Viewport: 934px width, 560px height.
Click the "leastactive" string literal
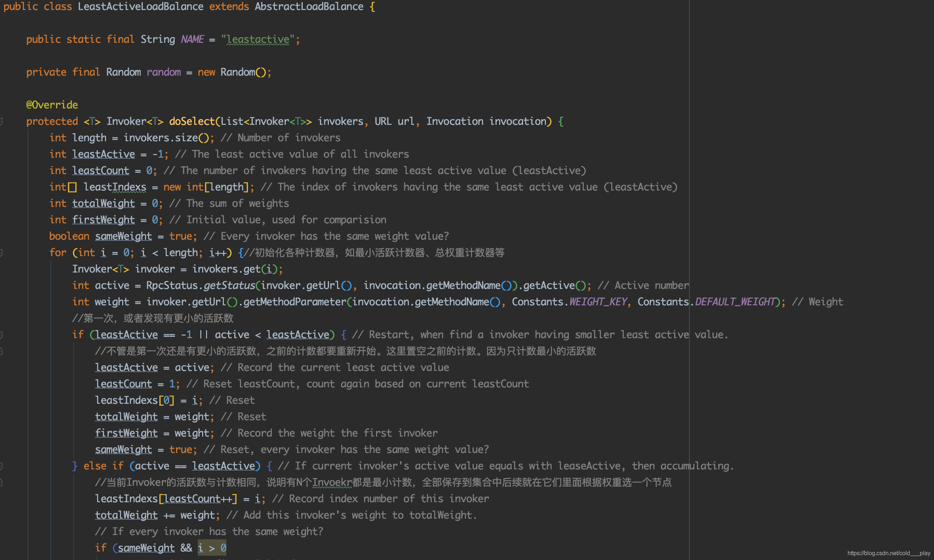[x=257, y=39]
